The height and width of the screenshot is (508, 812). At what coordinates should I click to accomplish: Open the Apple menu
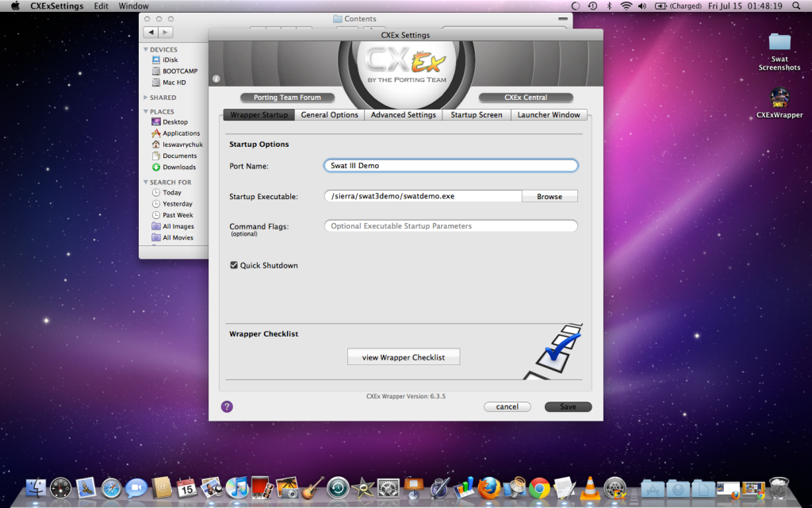(15, 6)
